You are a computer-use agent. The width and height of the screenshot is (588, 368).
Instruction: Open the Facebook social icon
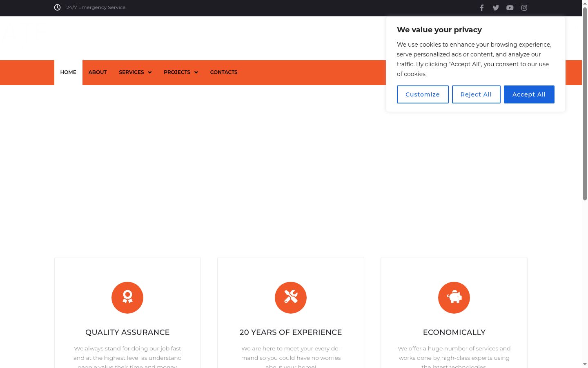tap(481, 8)
